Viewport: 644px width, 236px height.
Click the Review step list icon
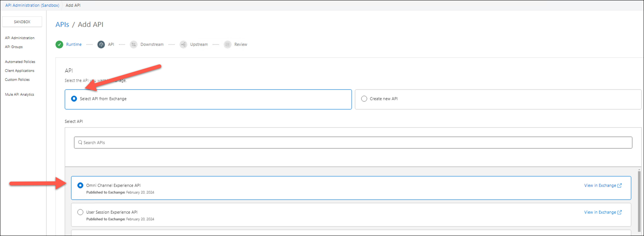click(x=227, y=44)
